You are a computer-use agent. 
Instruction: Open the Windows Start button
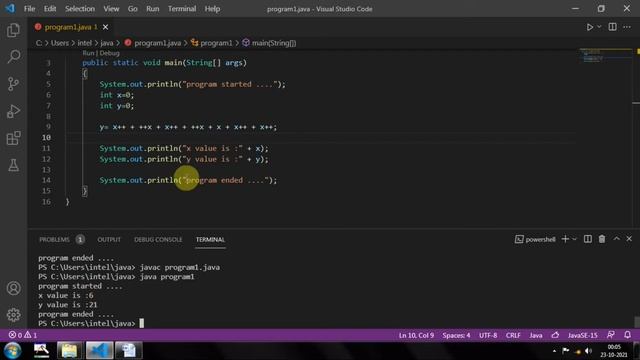[12, 350]
